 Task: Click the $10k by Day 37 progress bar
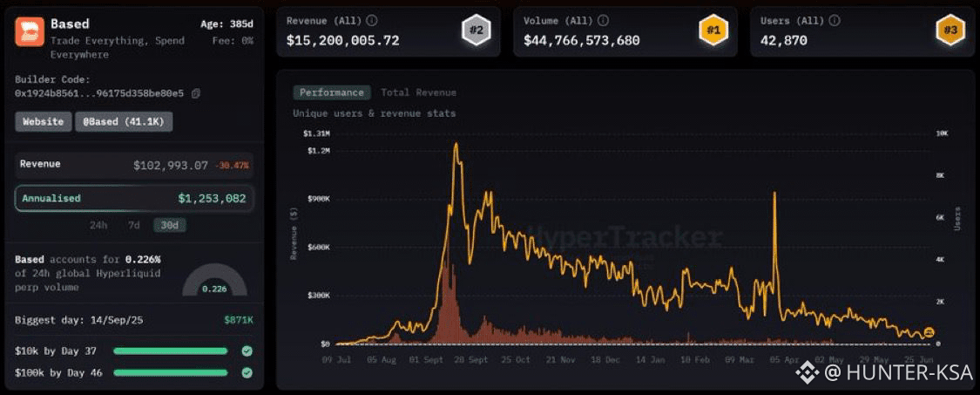click(x=170, y=351)
